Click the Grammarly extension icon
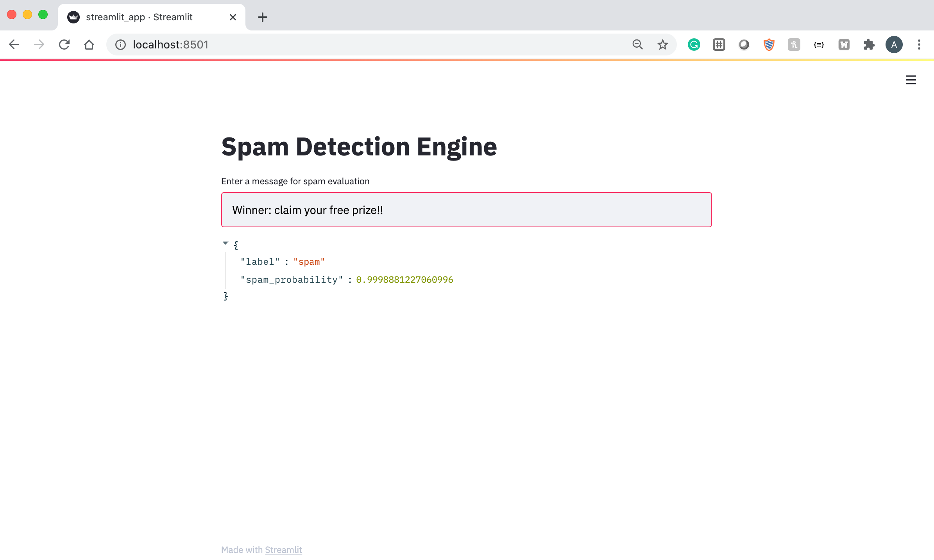 [694, 45]
